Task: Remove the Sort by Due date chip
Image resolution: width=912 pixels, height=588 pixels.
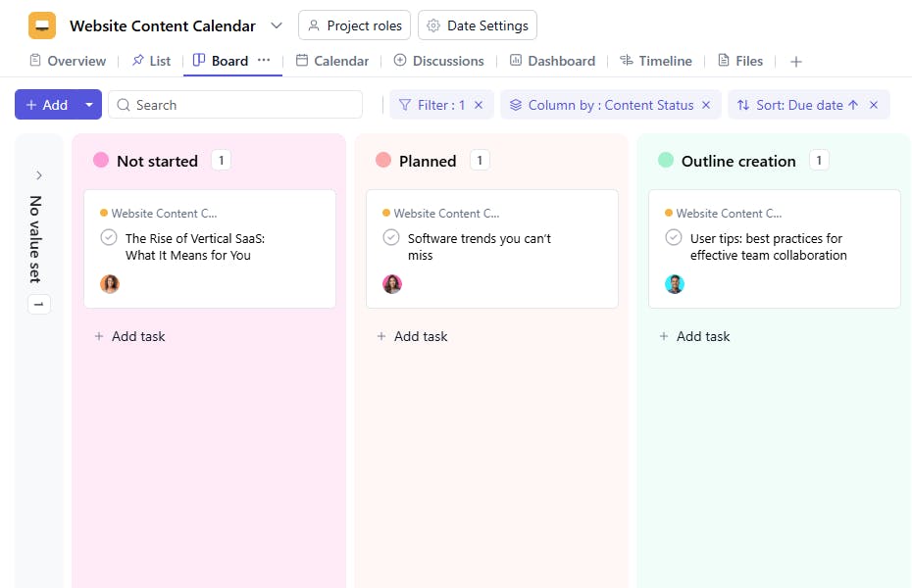Action: 874,105
